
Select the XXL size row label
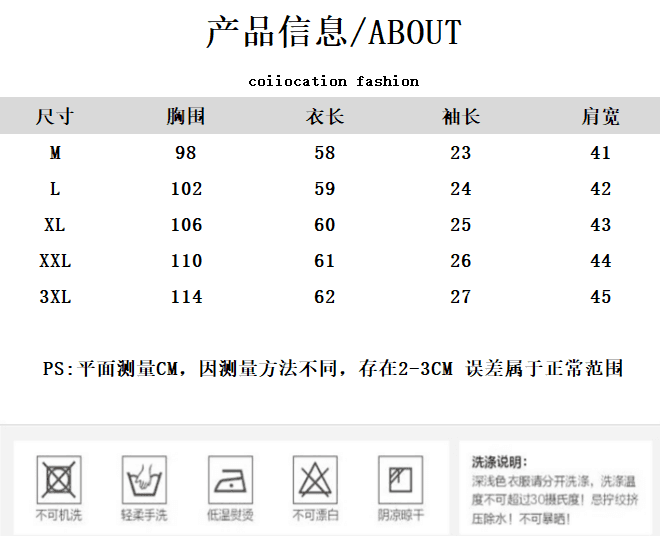pos(55,261)
